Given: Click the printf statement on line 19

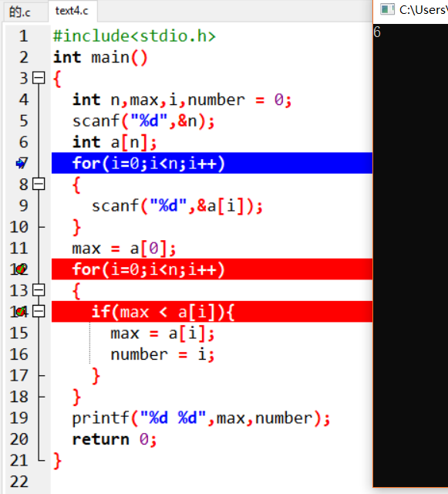Looking at the screenshot, I should [201, 418].
